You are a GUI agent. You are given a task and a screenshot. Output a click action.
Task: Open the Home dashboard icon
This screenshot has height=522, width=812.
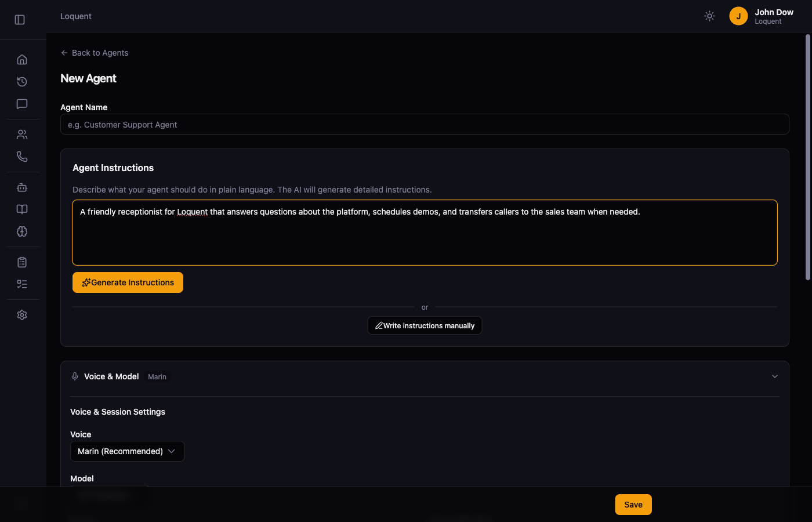[x=22, y=59]
